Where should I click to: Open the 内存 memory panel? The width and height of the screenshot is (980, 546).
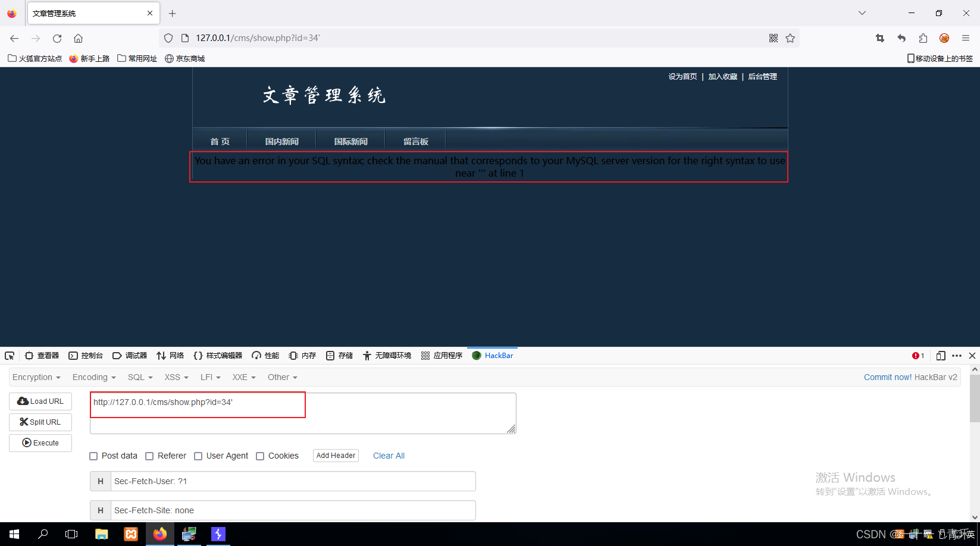[x=302, y=356]
